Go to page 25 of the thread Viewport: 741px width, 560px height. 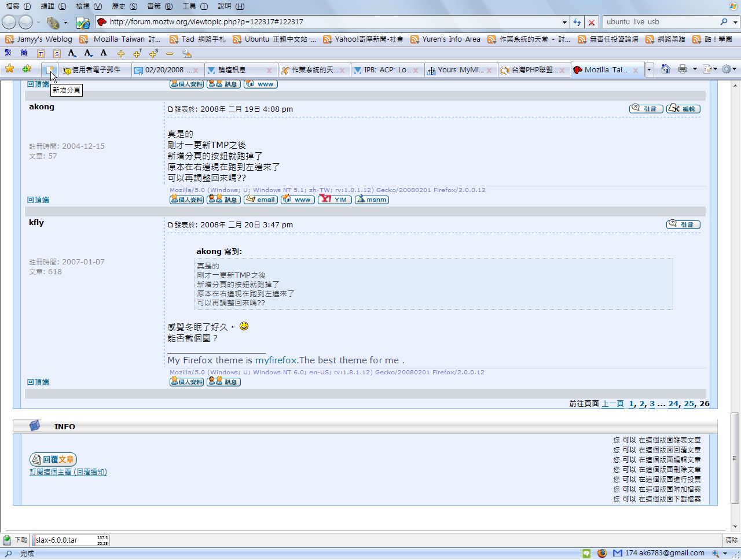(x=688, y=404)
